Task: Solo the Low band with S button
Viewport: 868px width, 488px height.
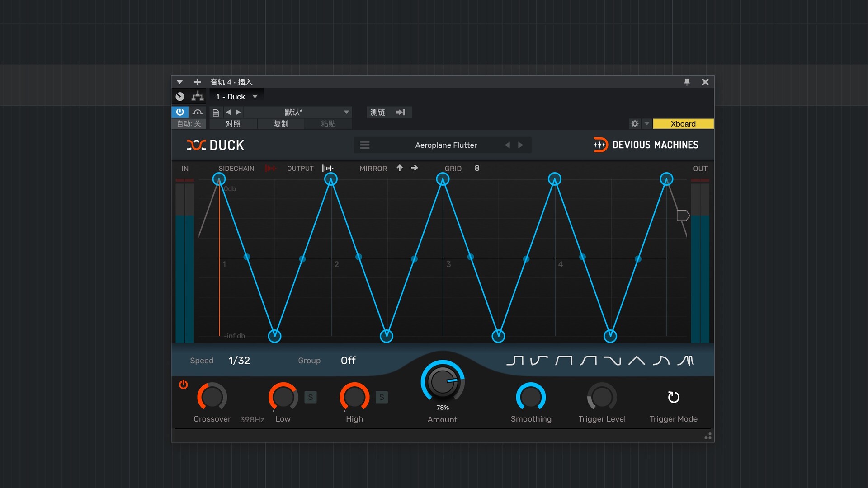Action: coord(311,397)
